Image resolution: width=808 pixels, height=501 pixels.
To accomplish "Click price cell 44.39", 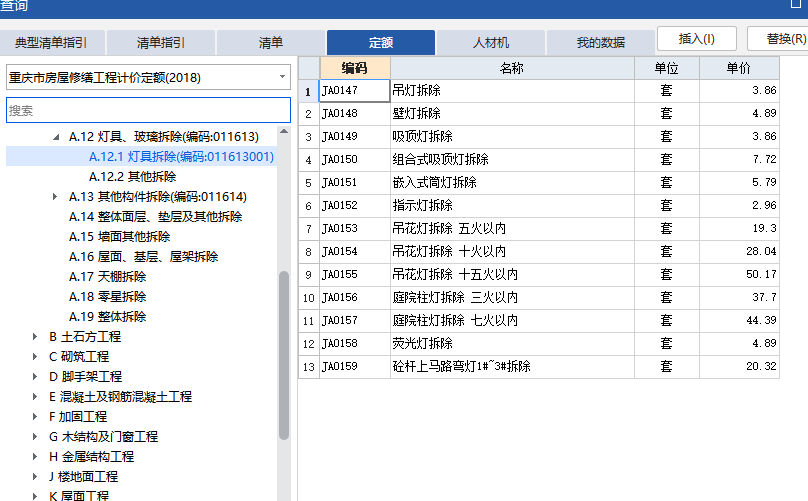I will point(739,320).
